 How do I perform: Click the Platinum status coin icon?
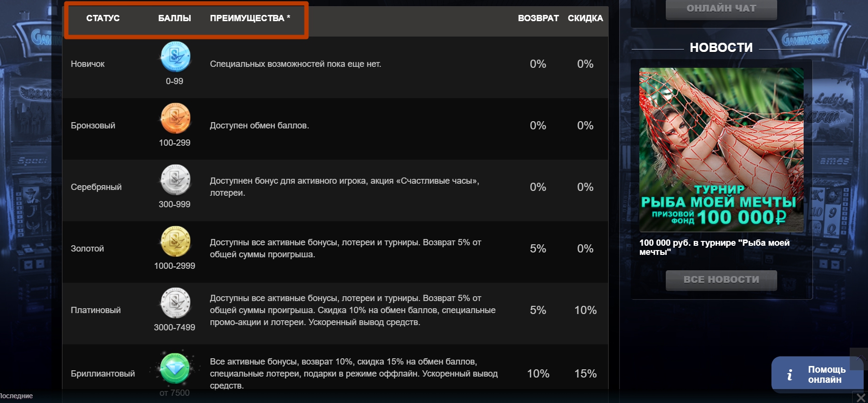pos(175,303)
